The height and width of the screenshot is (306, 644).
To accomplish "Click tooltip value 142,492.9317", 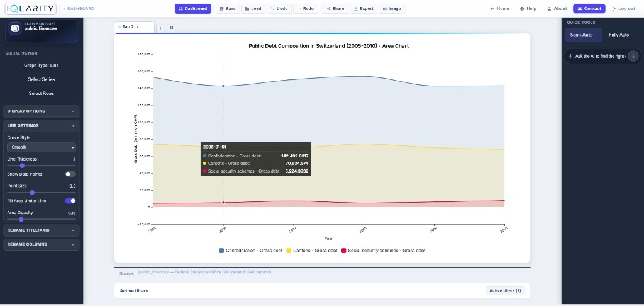I will coord(295,156).
